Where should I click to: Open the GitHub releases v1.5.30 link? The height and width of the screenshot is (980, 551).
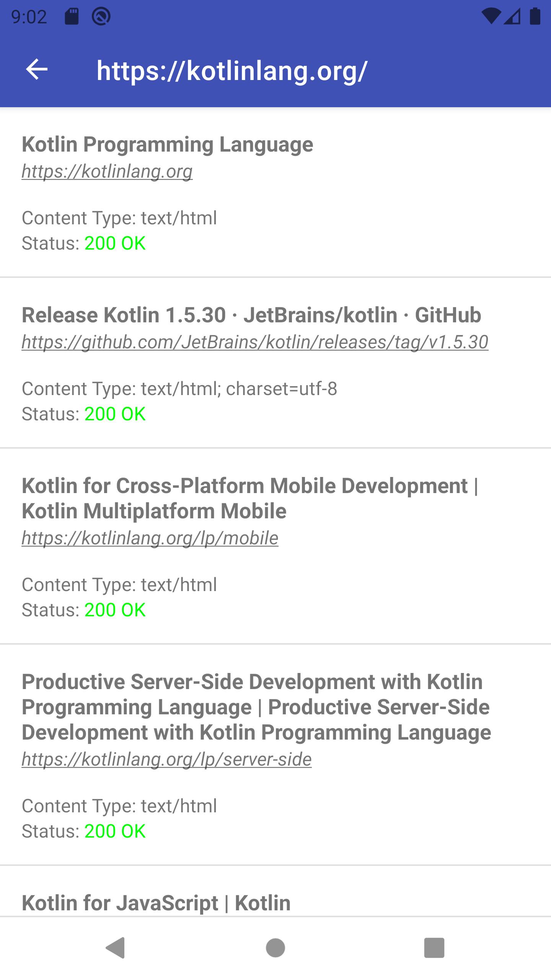coord(255,342)
